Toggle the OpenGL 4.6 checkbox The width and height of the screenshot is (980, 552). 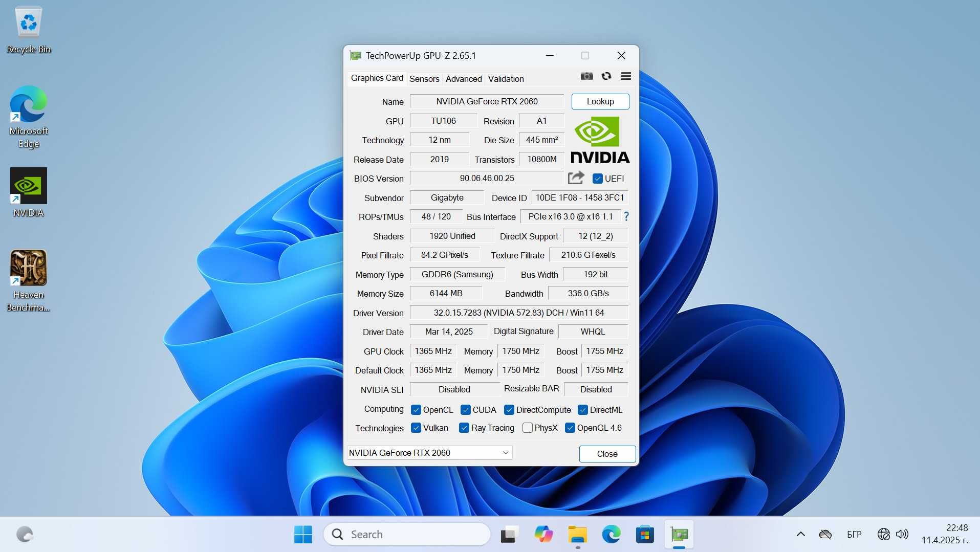point(570,428)
